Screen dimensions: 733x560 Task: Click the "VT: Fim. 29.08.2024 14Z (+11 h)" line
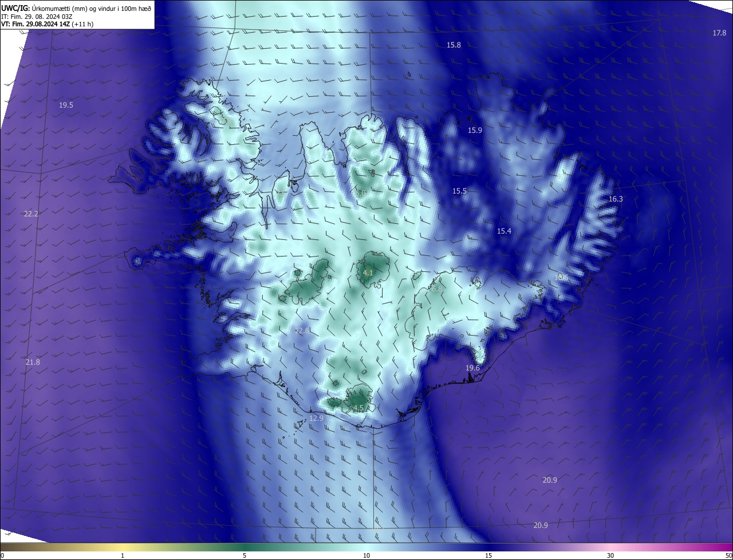tap(47, 24)
